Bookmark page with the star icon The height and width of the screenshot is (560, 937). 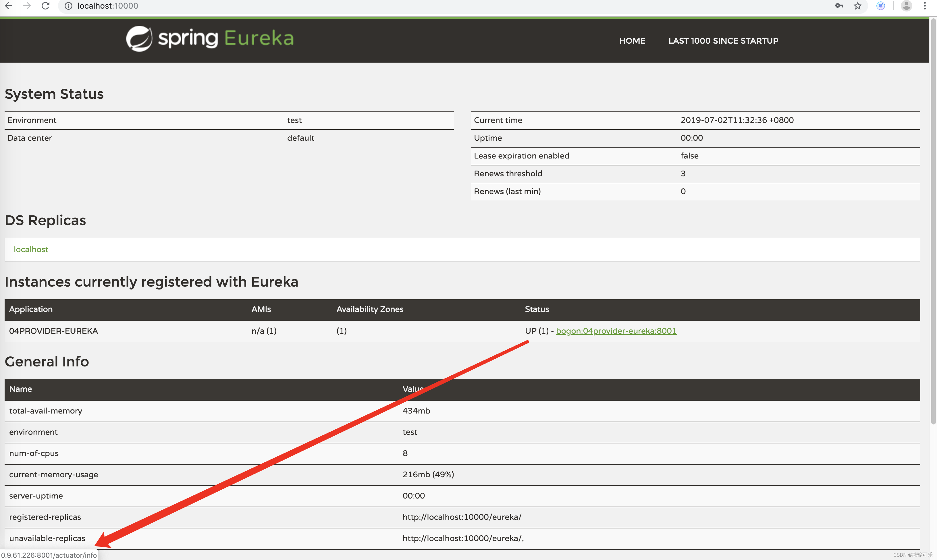coord(858,6)
